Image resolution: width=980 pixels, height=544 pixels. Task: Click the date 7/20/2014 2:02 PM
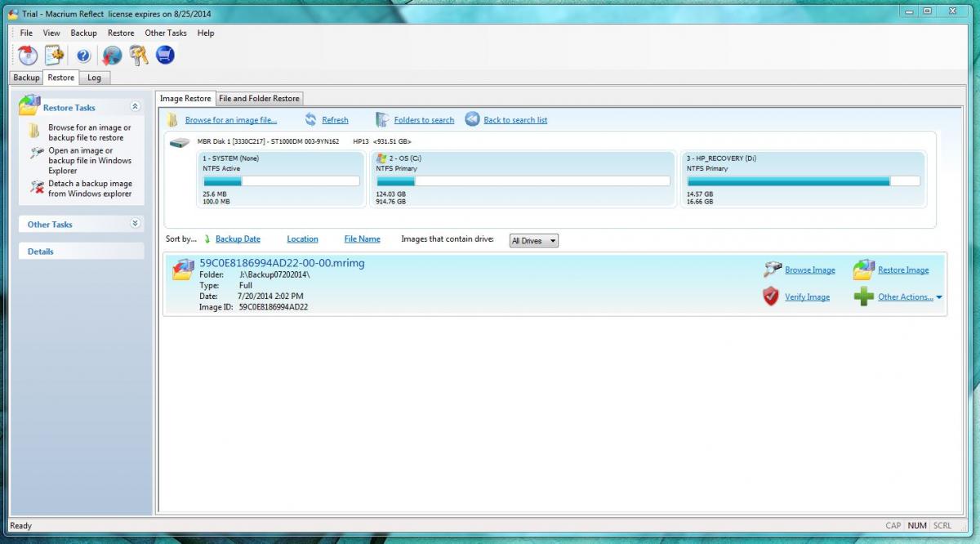pos(271,296)
